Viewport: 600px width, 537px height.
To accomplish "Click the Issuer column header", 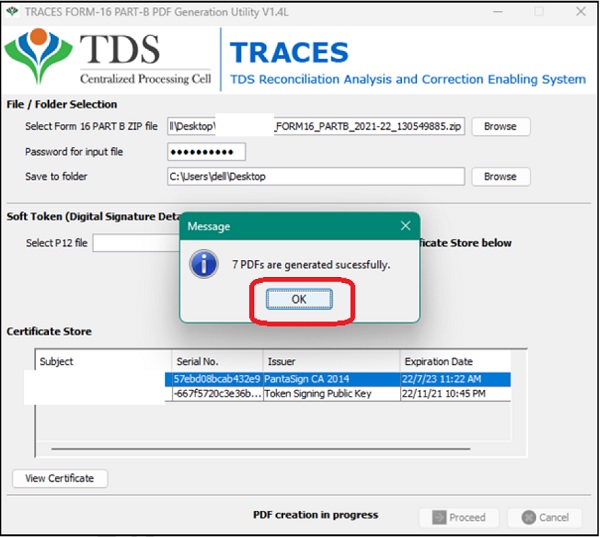I will pyautogui.click(x=331, y=361).
